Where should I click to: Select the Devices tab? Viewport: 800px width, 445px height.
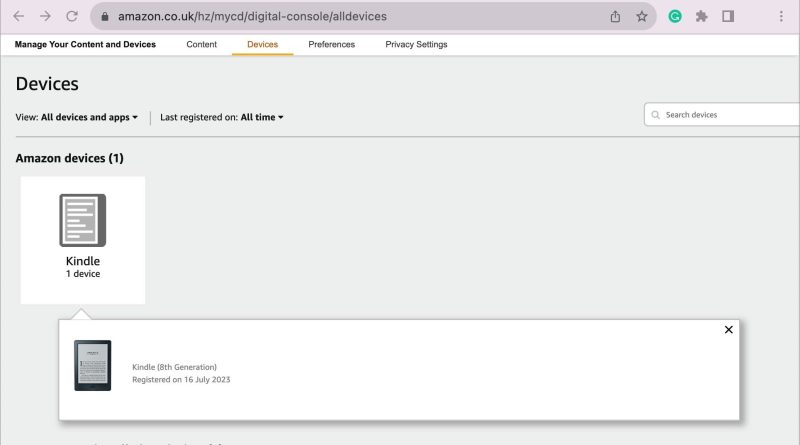click(x=262, y=44)
